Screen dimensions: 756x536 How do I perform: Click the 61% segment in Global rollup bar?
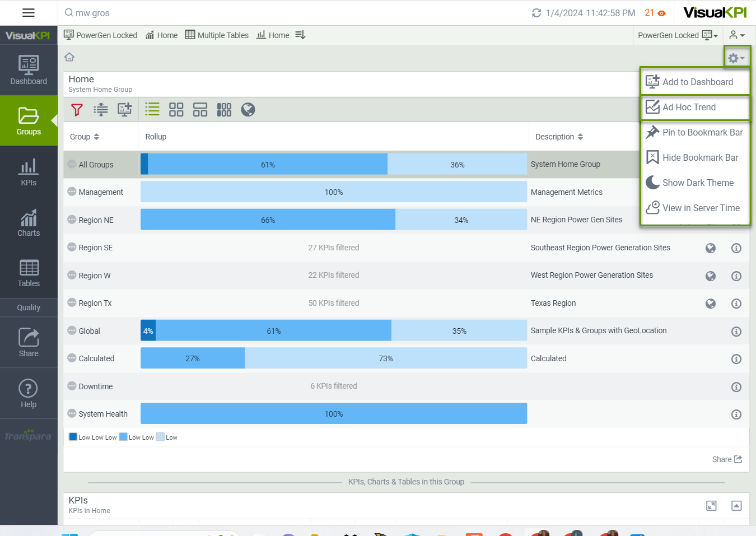point(273,331)
